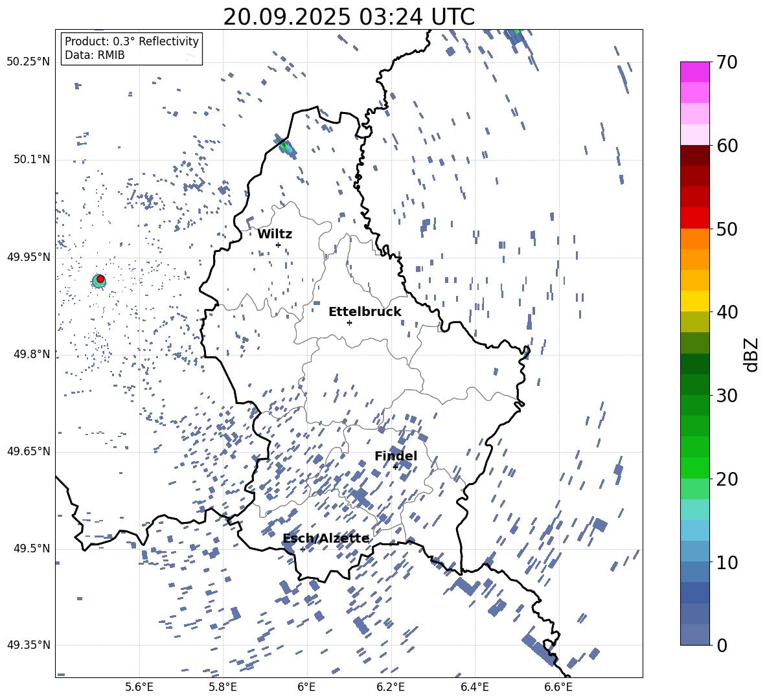
Task: Click the 49.8°N latitude label
Action: (x=32, y=354)
